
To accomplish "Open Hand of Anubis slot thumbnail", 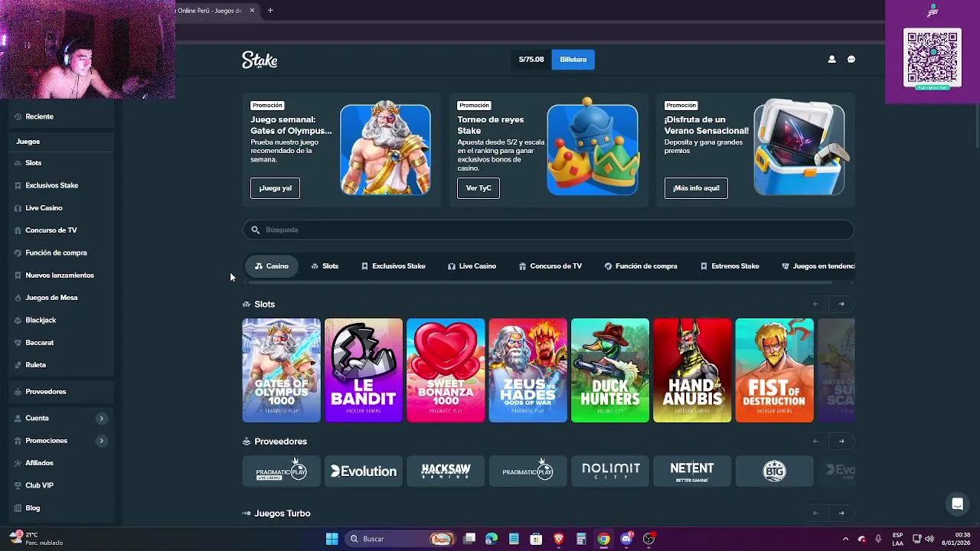I will pyautogui.click(x=692, y=370).
